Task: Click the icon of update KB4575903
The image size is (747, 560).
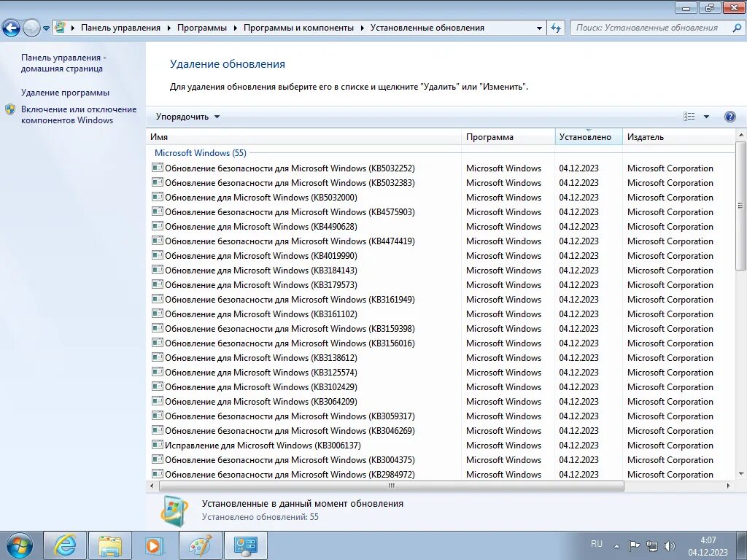Action: click(x=158, y=211)
